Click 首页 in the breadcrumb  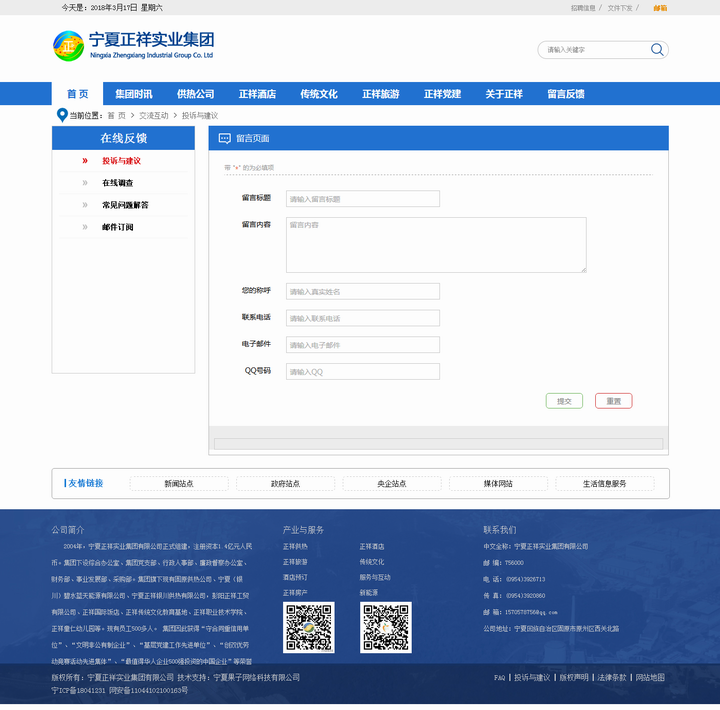(116, 116)
